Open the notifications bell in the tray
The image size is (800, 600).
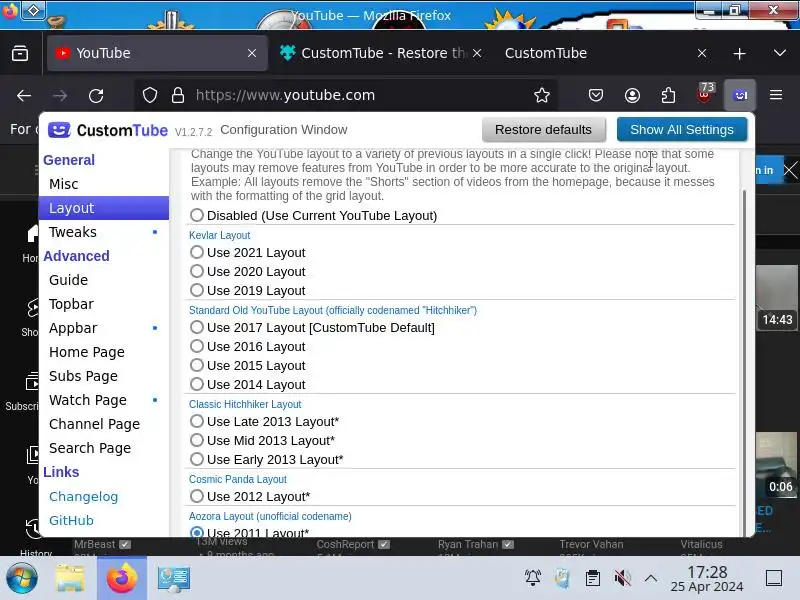click(x=533, y=578)
